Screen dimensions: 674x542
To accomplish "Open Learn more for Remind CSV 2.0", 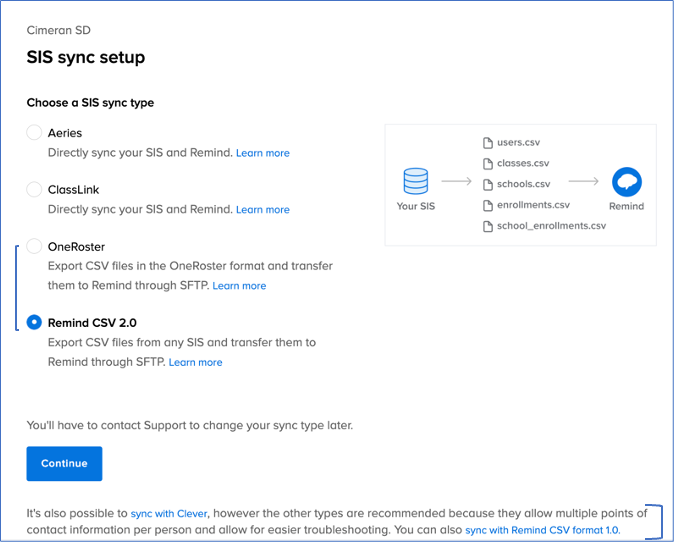I will click(195, 362).
